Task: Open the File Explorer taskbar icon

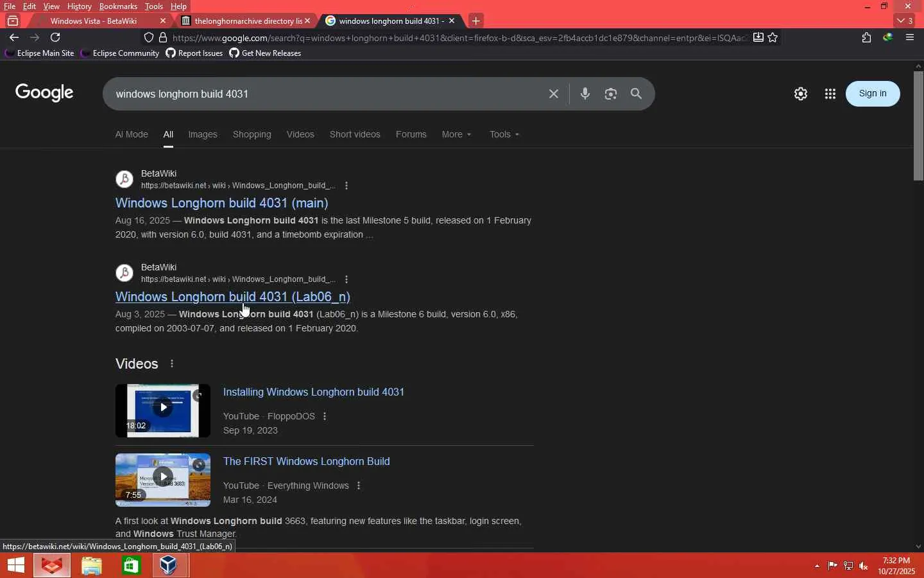Action: click(91, 566)
